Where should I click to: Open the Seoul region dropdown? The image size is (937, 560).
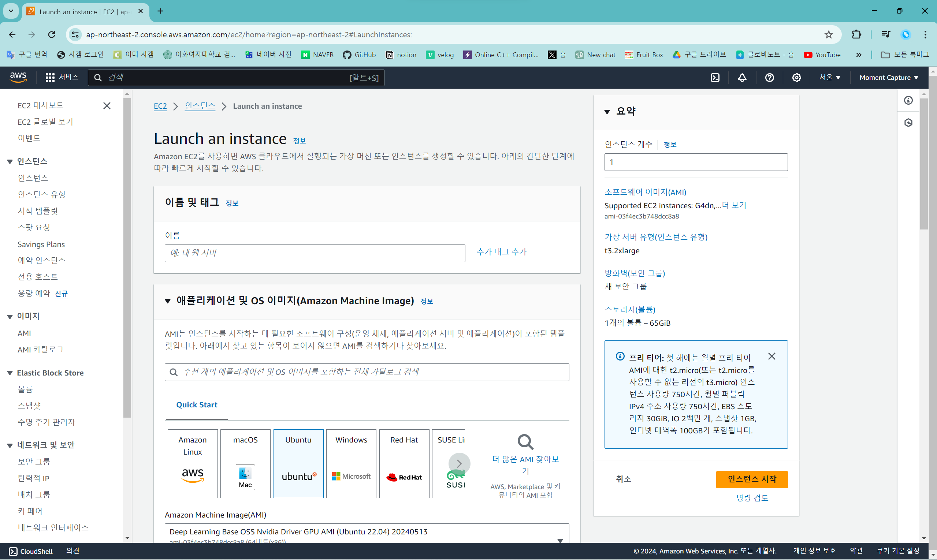pos(830,78)
